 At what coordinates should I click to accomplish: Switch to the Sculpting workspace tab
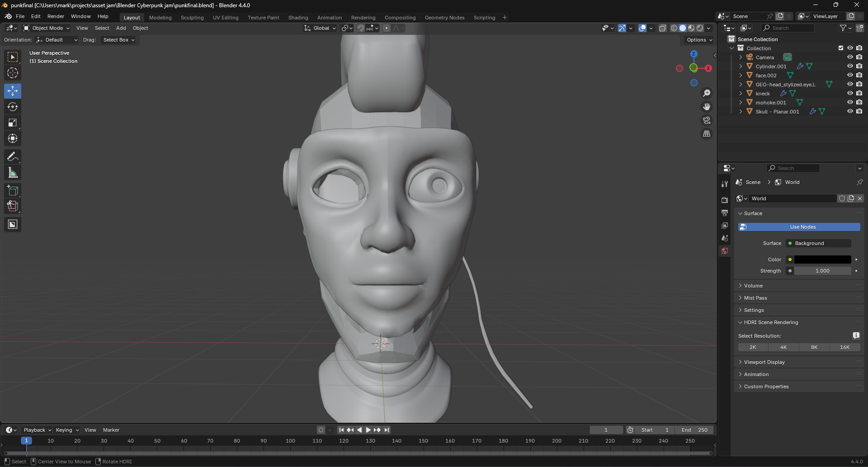coord(192,18)
